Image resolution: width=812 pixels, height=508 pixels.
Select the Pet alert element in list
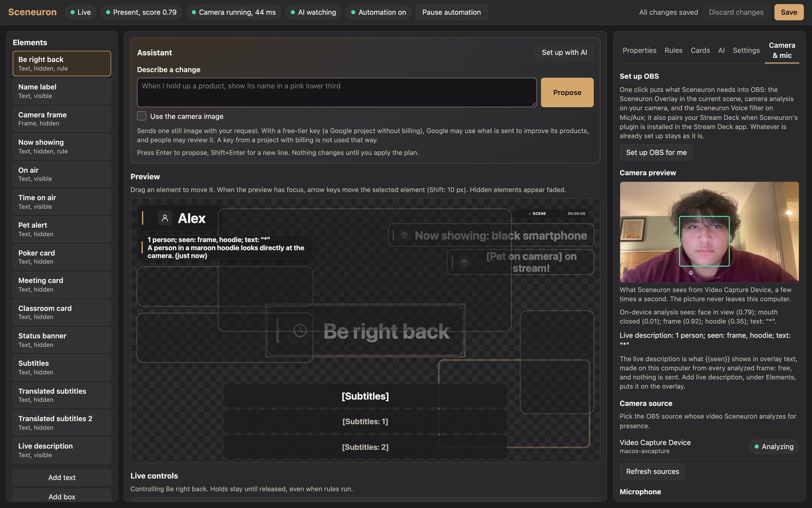point(62,229)
